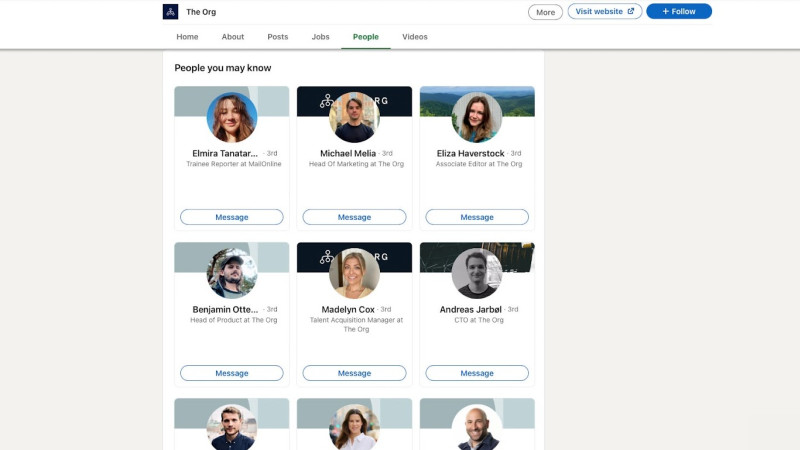Open Madelyn Cox's profile photo
The height and width of the screenshot is (450, 800).
pyautogui.click(x=354, y=273)
